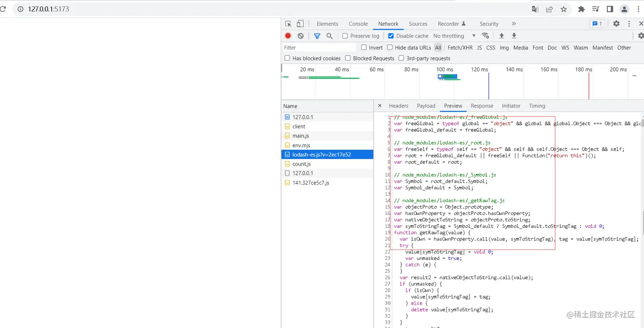Click the import HAR upload icon
Image resolution: width=644 pixels, height=328 pixels.
click(502, 36)
